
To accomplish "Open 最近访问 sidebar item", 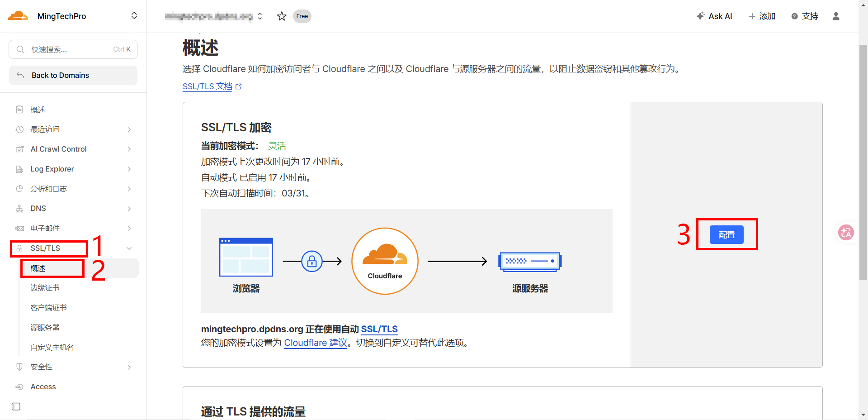I will [45, 129].
